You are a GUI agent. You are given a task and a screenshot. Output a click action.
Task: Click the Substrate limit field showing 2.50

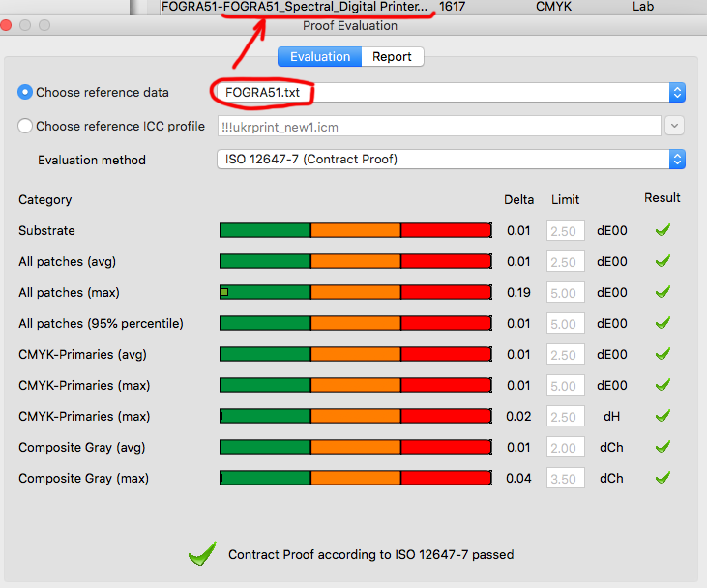click(x=566, y=230)
